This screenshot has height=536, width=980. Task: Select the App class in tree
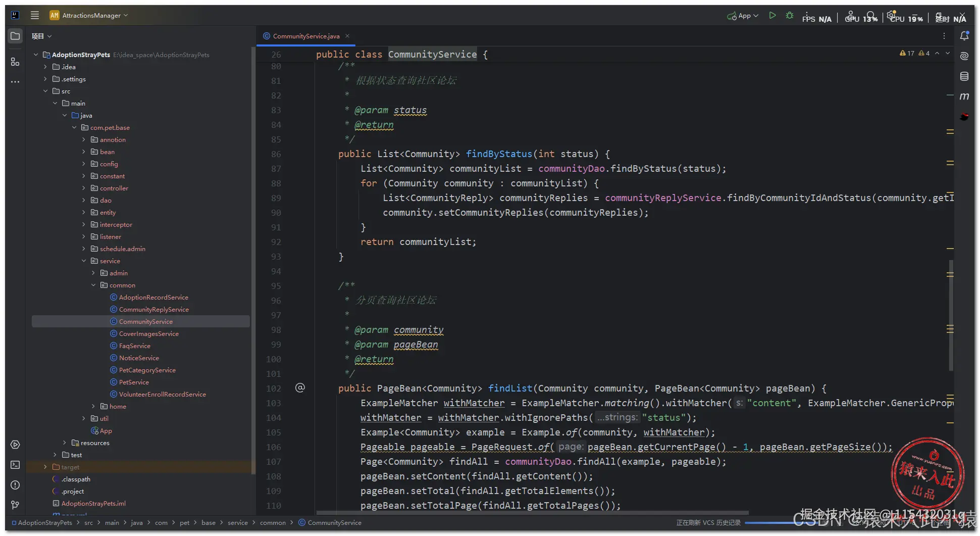pos(101,430)
